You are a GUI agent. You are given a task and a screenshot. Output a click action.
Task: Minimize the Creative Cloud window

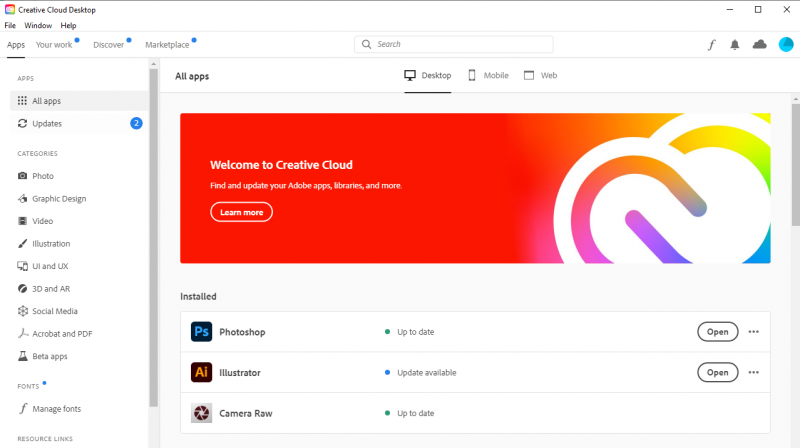tap(730, 10)
